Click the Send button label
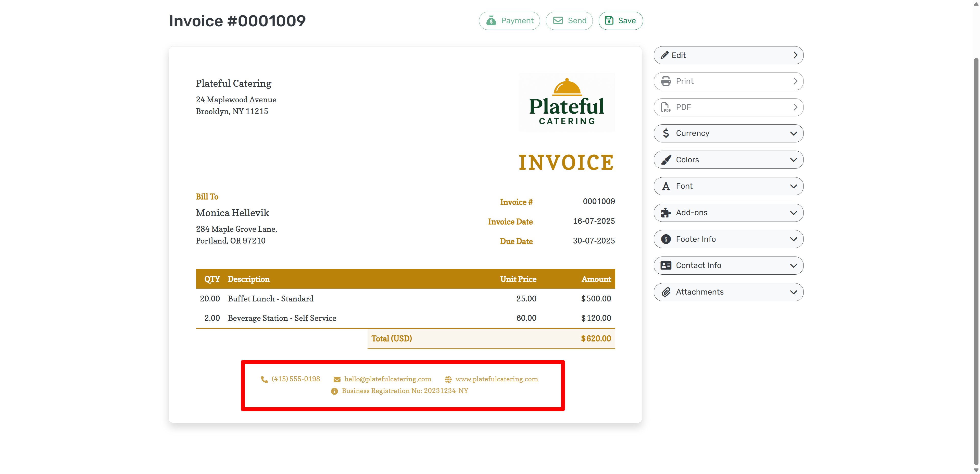Viewport: 980px width, 474px height. (577, 21)
